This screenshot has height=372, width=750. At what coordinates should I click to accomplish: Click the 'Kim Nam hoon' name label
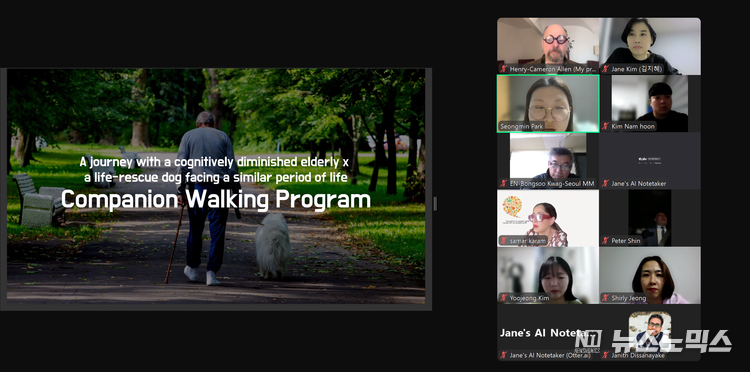pyautogui.click(x=632, y=126)
